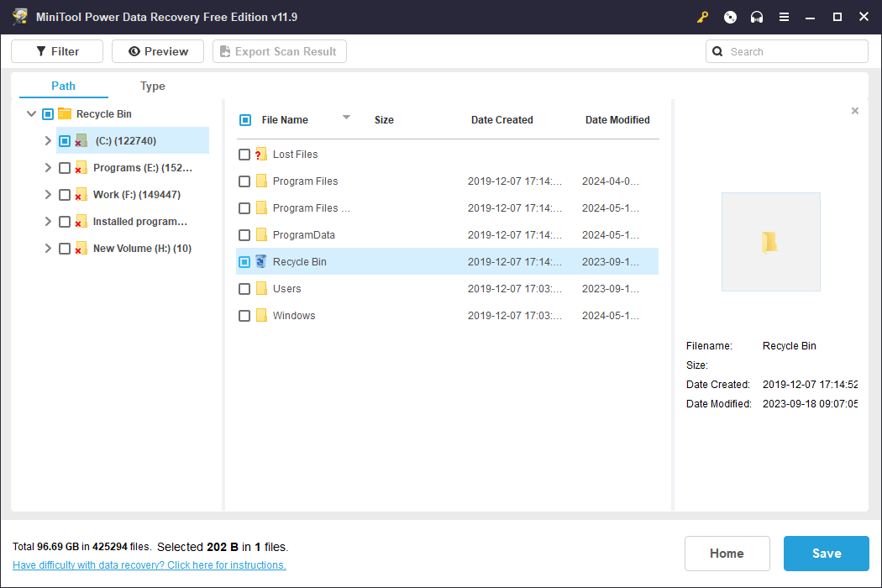Tick the Programs (E:) tree checkbox

[65, 168]
